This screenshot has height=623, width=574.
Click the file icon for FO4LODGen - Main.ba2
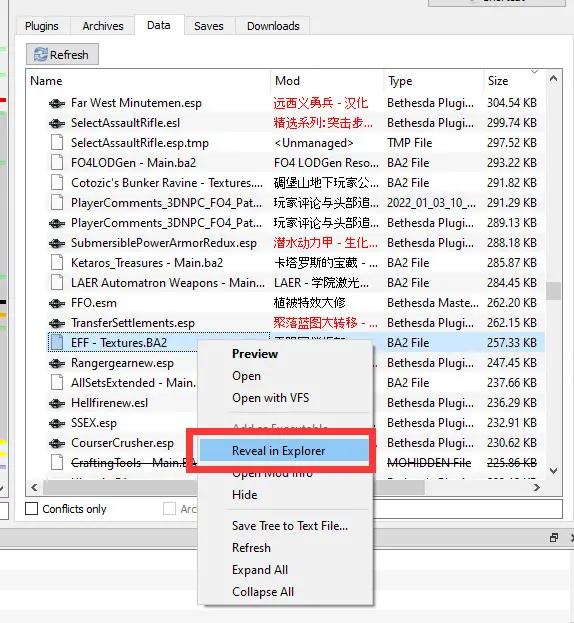(x=57, y=163)
